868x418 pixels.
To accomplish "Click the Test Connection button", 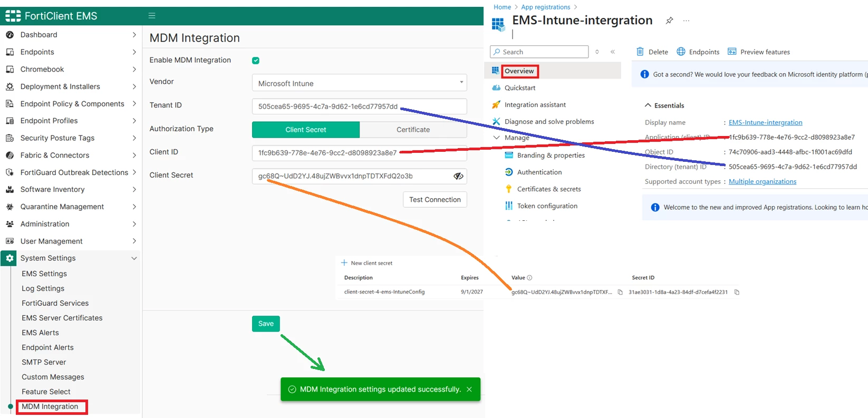I will click(x=435, y=200).
